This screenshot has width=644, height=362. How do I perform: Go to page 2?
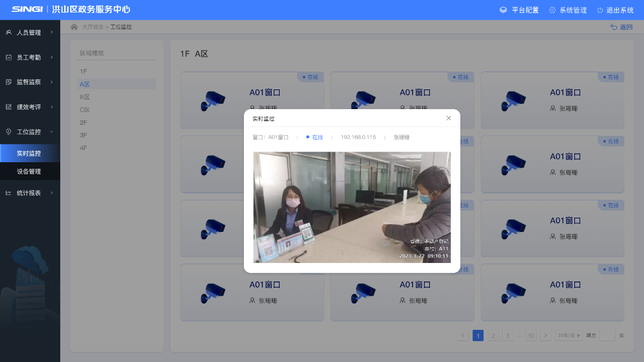pos(493,335)
